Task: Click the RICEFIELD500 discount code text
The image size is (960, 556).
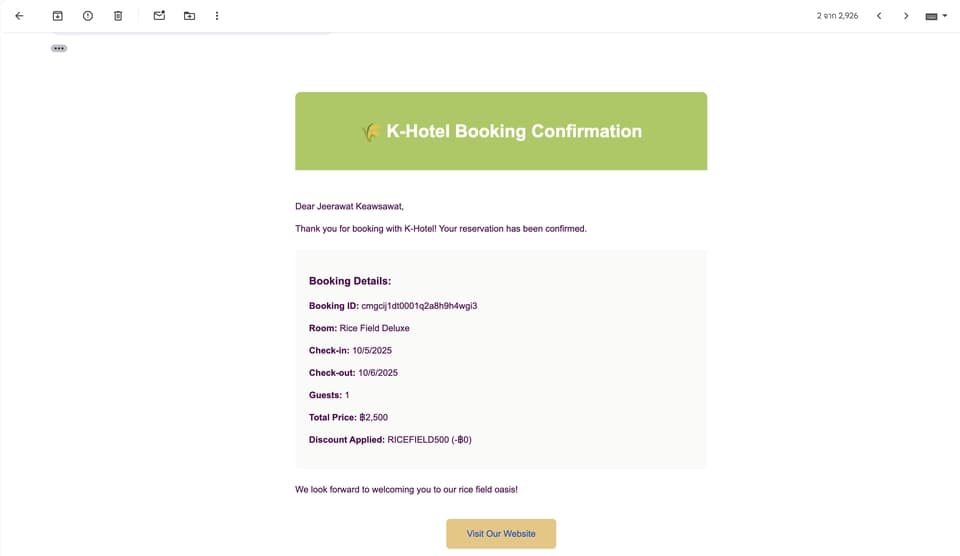Action: [x=418, y=440]
